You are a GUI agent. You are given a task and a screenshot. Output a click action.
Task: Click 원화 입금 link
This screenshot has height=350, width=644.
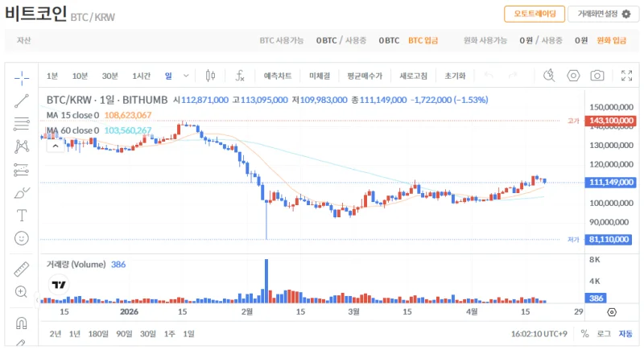[611, 40]
